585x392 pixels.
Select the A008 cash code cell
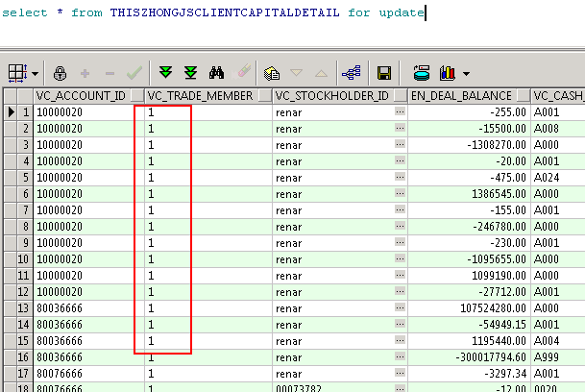tap(558, 129)
